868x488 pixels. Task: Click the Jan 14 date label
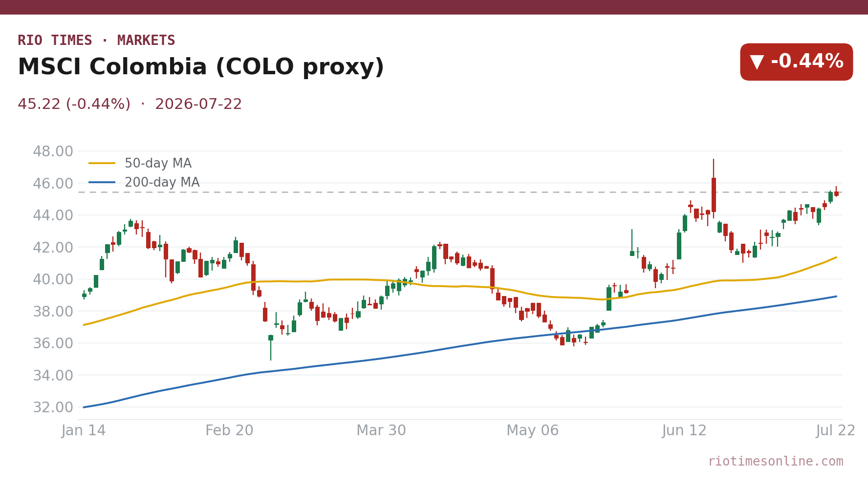84,431
